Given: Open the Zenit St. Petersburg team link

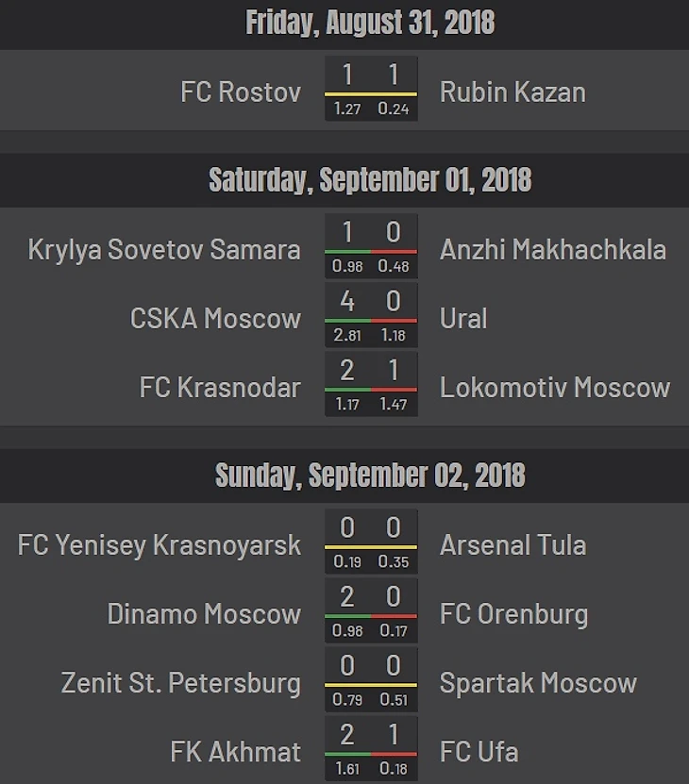Looking at the screenshot, I should pyautogui.click(x=181, y=683).
